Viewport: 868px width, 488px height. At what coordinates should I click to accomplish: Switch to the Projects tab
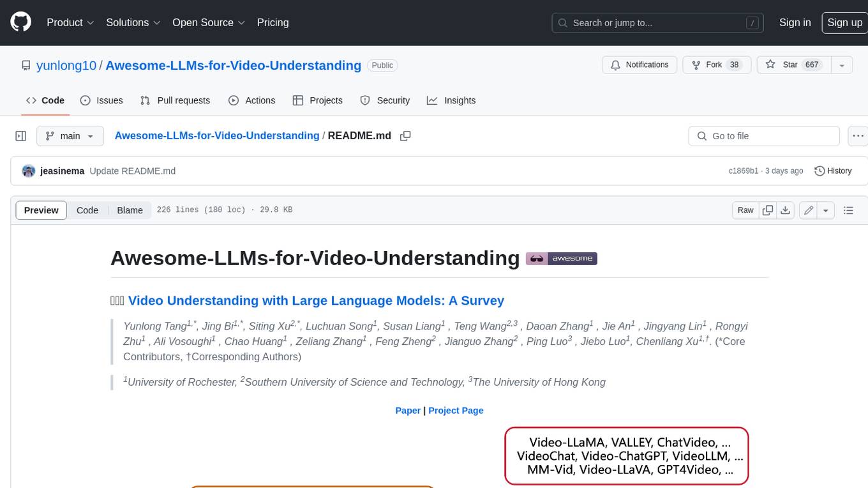(317, 100)
